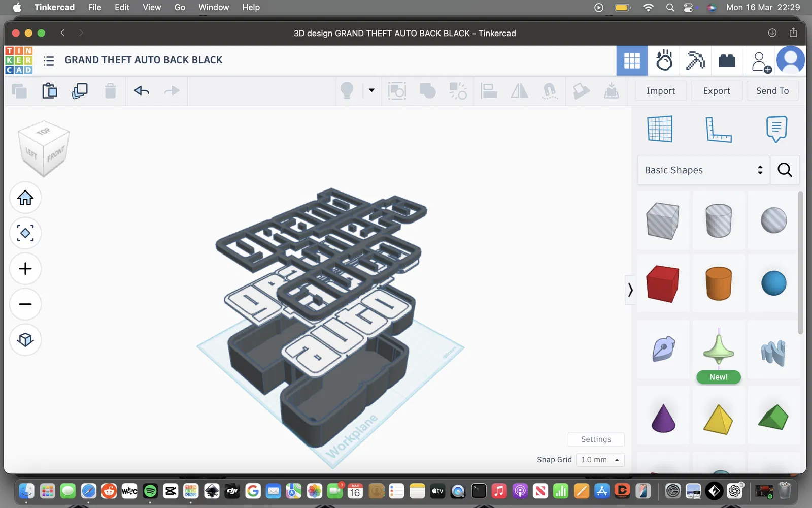
Task: Zoom in with the plus button
Action: tap(25, 269)
